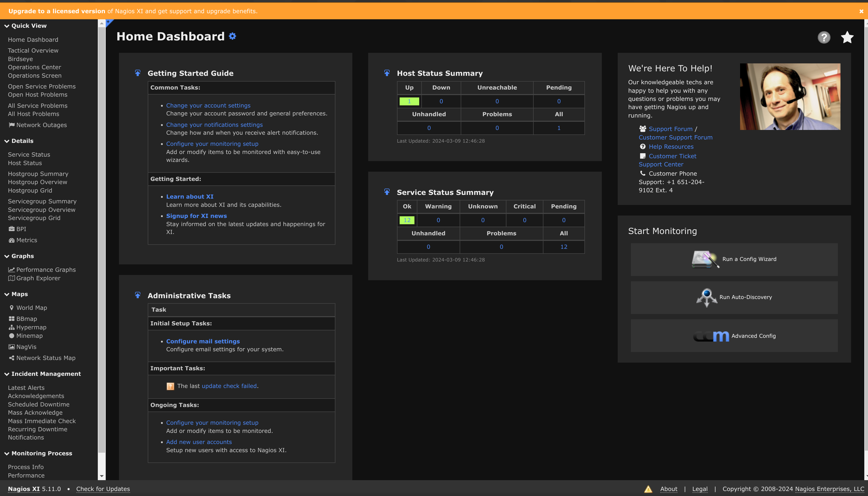Click the Network Outages flag icon

(12, 125)
